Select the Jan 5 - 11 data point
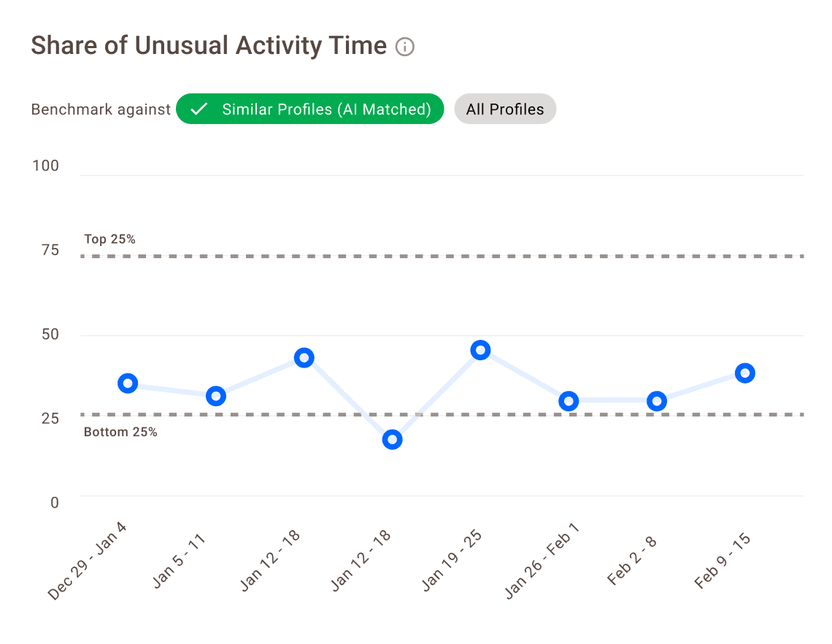 tap(215, 397)
